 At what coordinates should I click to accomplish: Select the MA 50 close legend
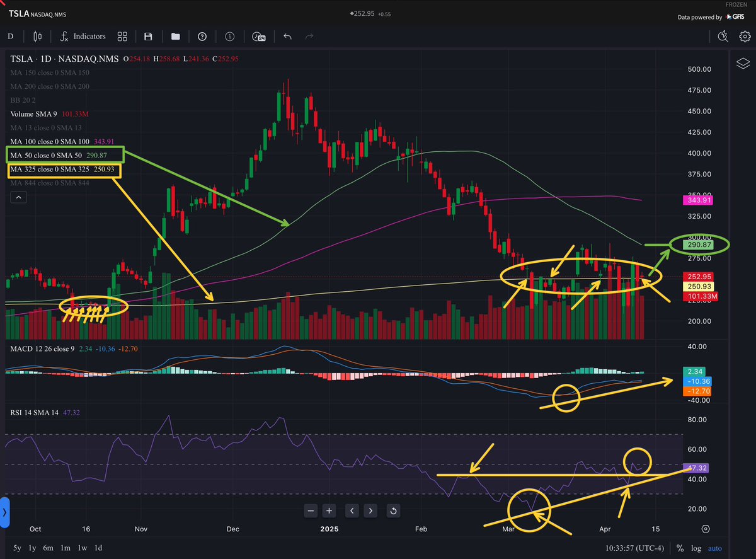pos(58,156)
